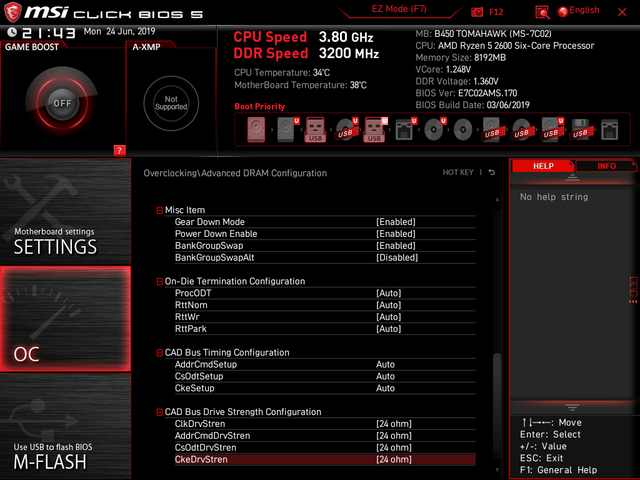Select the highlighted non-UEFI USB key boot device
This screenshot has width=640, height=480.
tap(315, 130)
